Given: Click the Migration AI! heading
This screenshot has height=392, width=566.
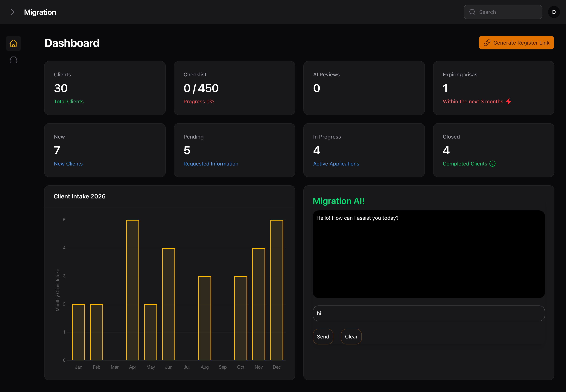Looking at the screenshot, I should [x=339, y=201].
